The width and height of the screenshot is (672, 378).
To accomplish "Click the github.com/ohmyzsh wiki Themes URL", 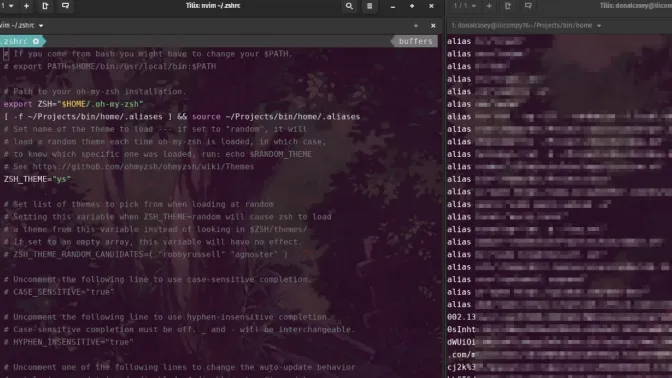I will 143,166.
